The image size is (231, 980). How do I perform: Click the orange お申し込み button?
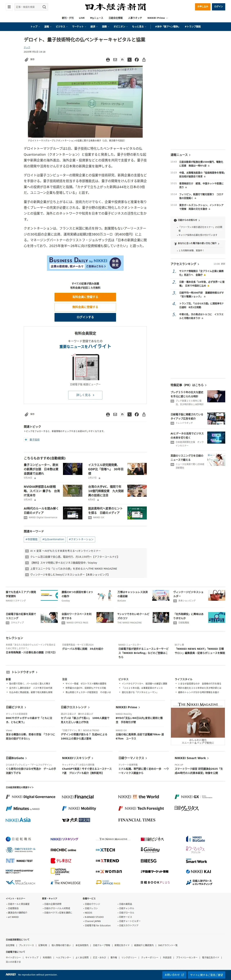[203, 6]
